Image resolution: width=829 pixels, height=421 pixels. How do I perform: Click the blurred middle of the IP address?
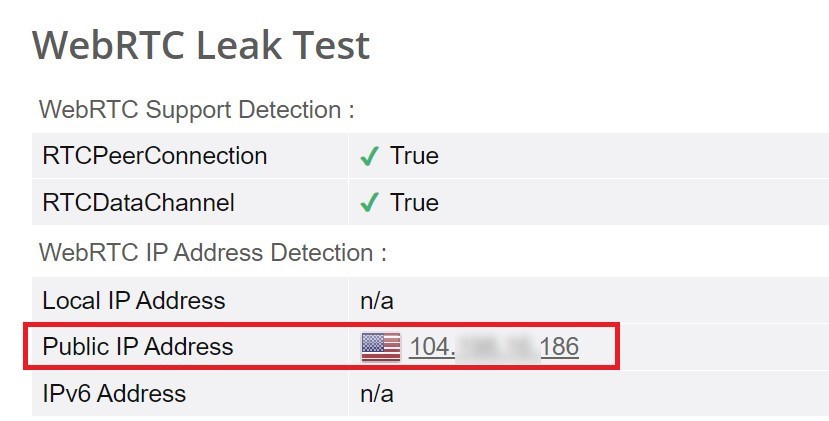click(x=497, y=347)
